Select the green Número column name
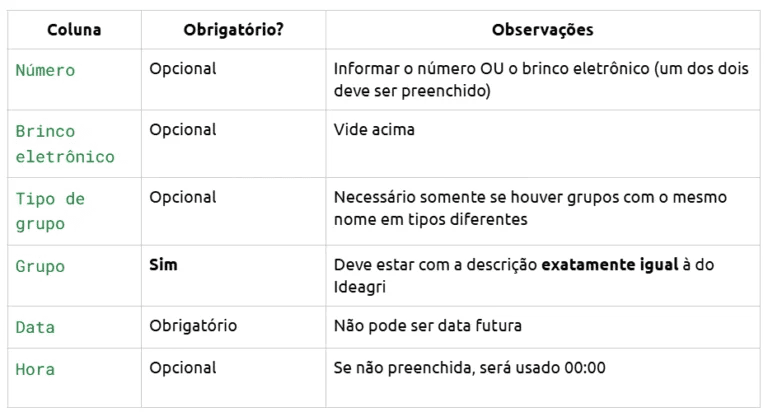The height and width of the screenshot is (412, 768). pos(45,70)
